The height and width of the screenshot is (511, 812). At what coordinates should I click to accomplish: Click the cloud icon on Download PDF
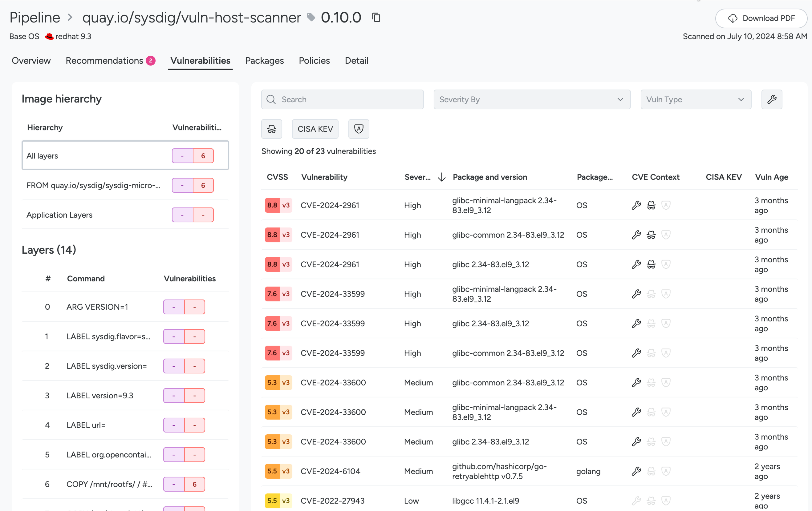733,18
